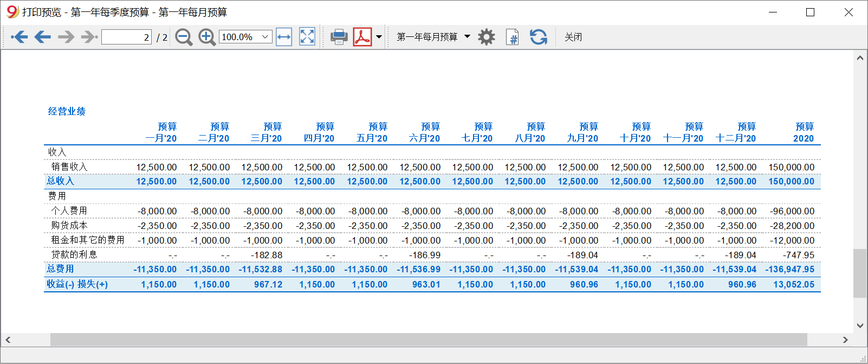Click the value -136,947.95
The image size is (868, 364).
point(790,269)
